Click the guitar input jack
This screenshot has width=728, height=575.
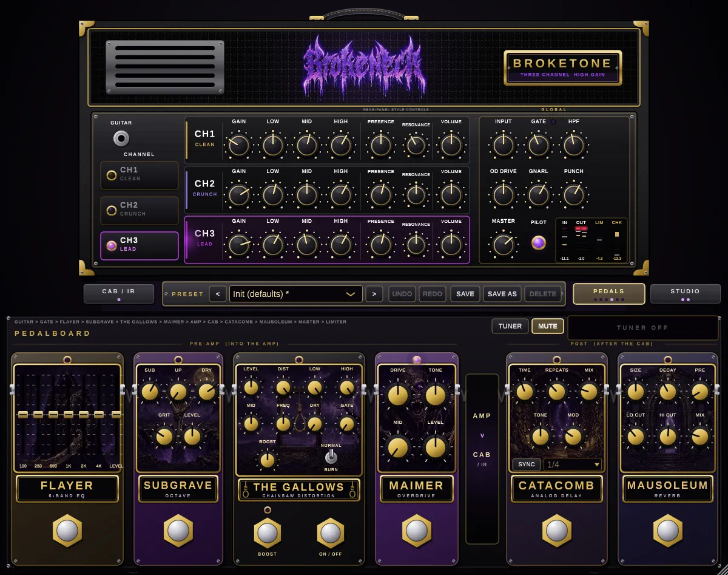(x=121, y=139)
